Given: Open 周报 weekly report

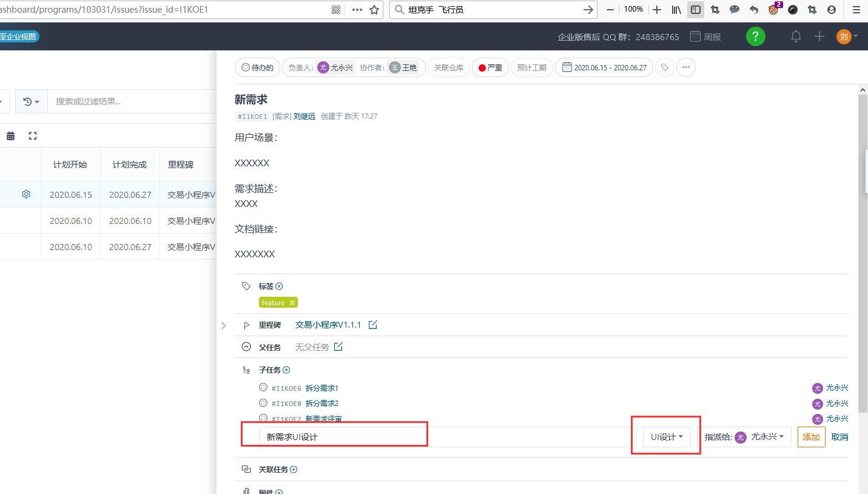Looking at the screenshot, I should pyautogui.click(x=706, y=36).
